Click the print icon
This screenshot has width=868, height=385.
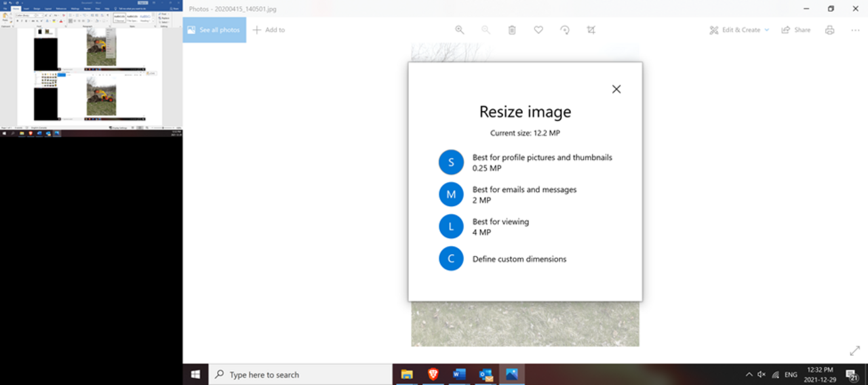coord(829,30)
